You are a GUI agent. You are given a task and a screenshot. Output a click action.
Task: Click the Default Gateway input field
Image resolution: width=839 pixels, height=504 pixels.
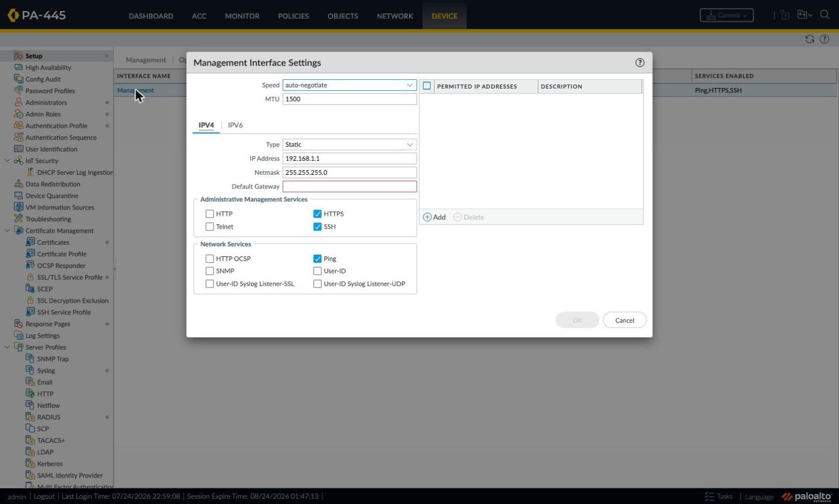click(350, 187)
